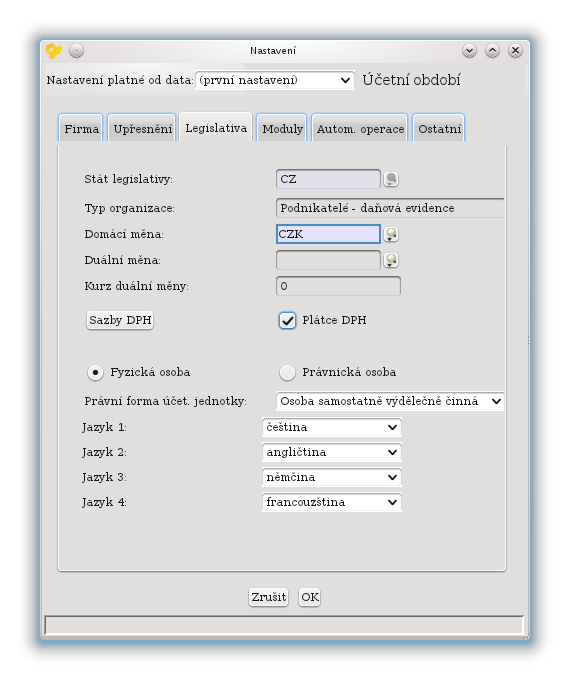Image resolution: width=570 pixels, height=680 pixels.
Task: Click the Kurz duální měny input field
Action: 338,286
